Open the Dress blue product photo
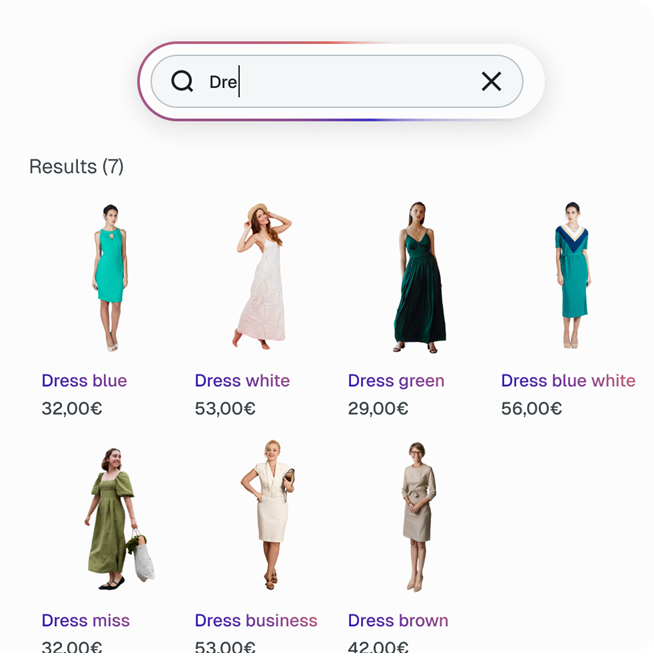 tap(110, 277)
